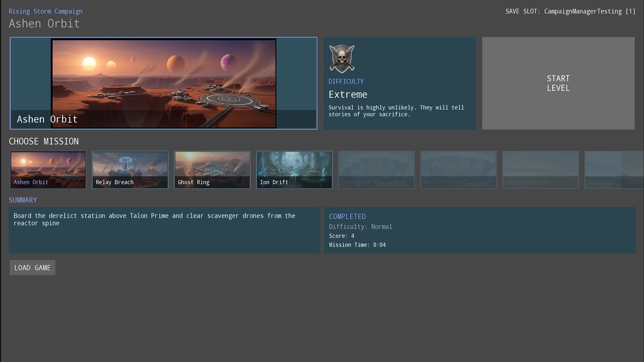Image resolution: width=644 pixels, height=362 pixels.
Task: Click the CHOOSE MISSION heading
Action: pyautogui.click(x=44, y=141)
